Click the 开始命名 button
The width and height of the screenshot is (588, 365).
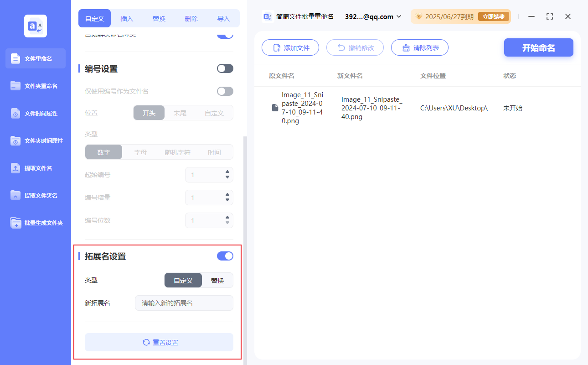538,47
